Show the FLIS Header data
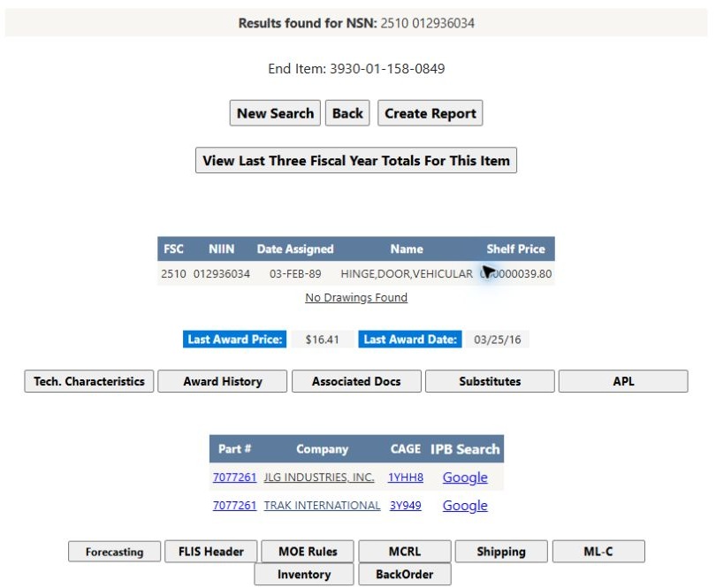 pyautogui.click(x=211, y=552)
